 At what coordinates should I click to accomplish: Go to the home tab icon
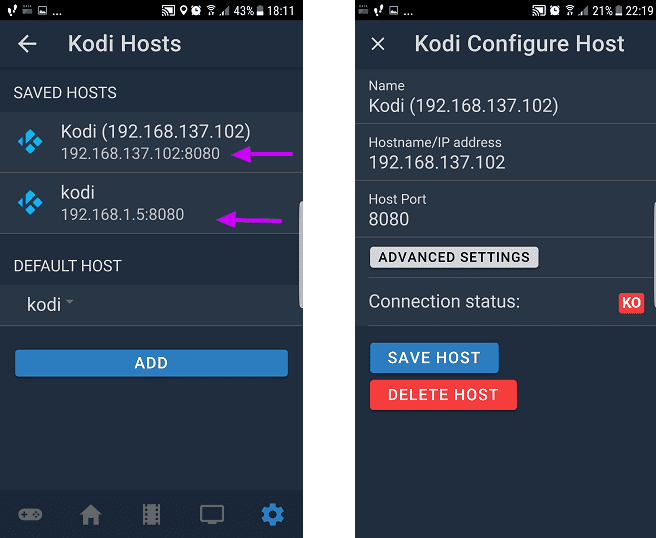[x=91, y=514]
